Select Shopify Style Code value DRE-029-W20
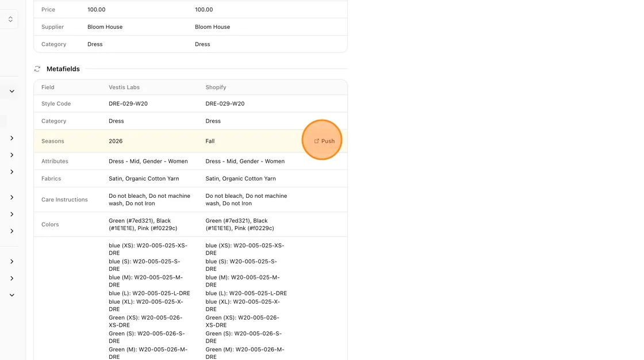 [x=225, y=104]
